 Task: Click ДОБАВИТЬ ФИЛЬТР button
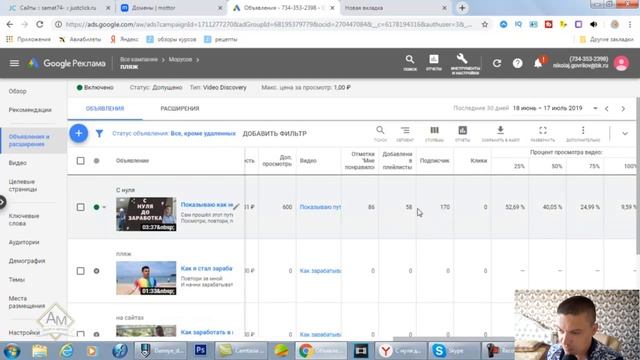275,133
